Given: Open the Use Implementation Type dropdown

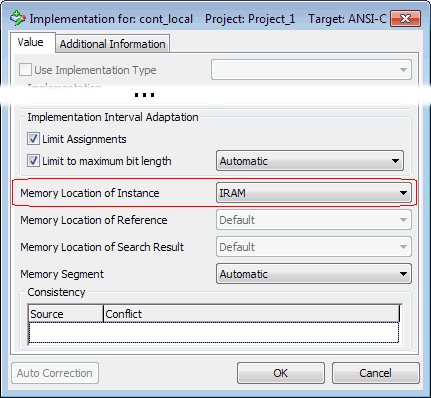Looking at the screenshot, I should point(311,70).
